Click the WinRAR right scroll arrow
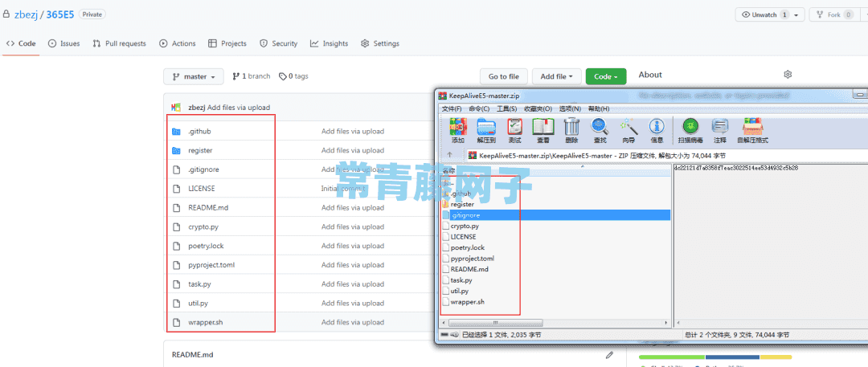868x367 pixels. (666, 323)
